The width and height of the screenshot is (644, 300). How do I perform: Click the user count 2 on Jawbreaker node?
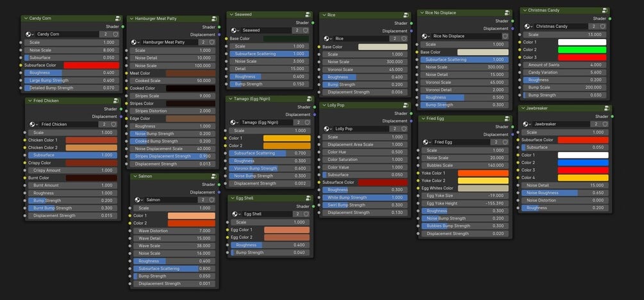(x=594, y=124)
